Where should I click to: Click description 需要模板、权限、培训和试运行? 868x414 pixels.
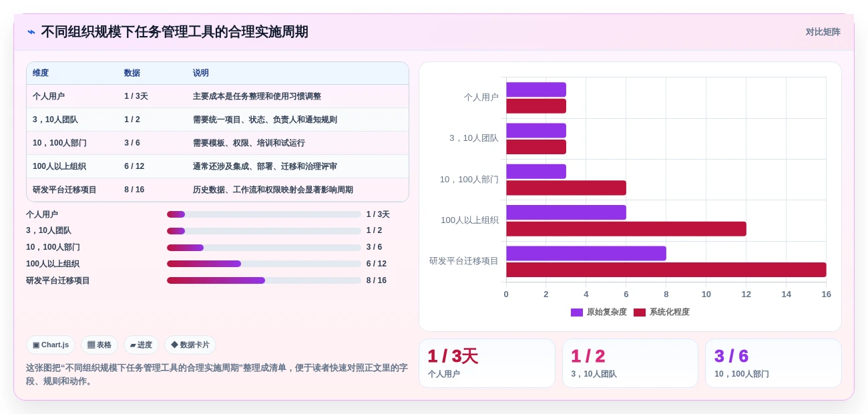(249, 143)
